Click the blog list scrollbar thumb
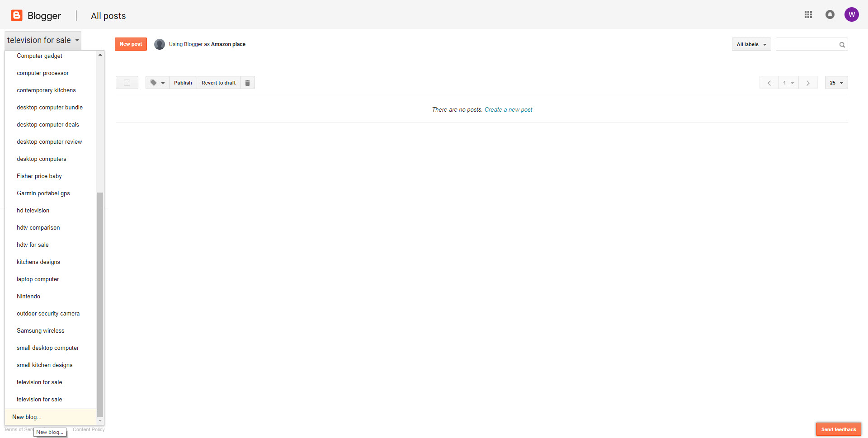868x438 pixels. coord(100,303)
